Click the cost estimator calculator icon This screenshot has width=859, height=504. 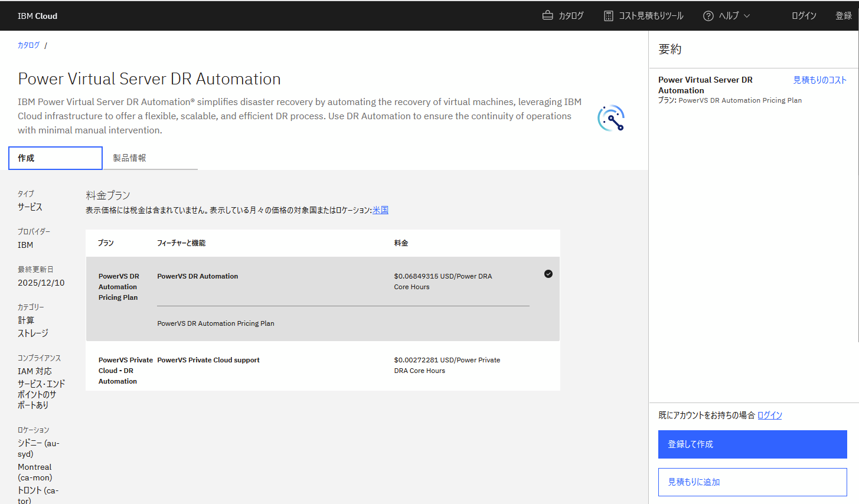[608, 16]
